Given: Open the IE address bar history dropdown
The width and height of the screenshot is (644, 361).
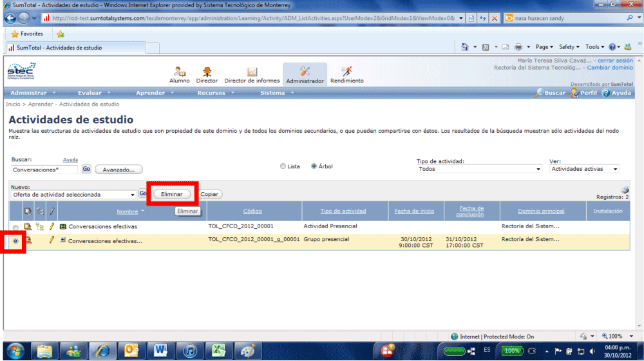Looking at the screenshot, I should (x=461, y=18).
